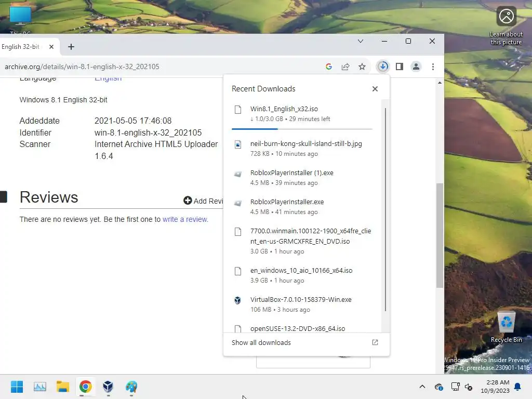The width and height of the screenshot is (532, 399).
Task: Click the OneDrive cloud tray icon
Action: (438, 387)
